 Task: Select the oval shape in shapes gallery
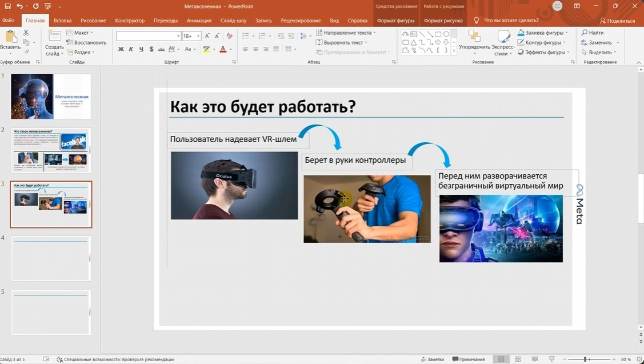pos(446,34)
